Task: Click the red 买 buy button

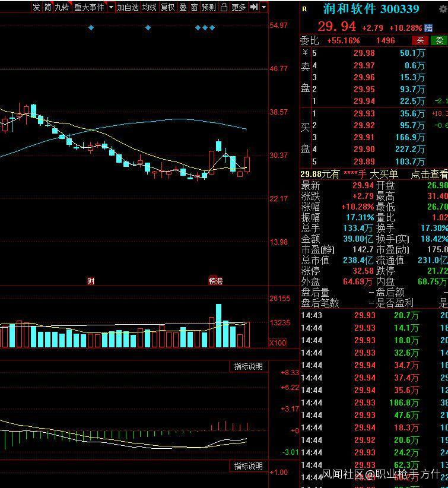Action: tap(420, 40)
